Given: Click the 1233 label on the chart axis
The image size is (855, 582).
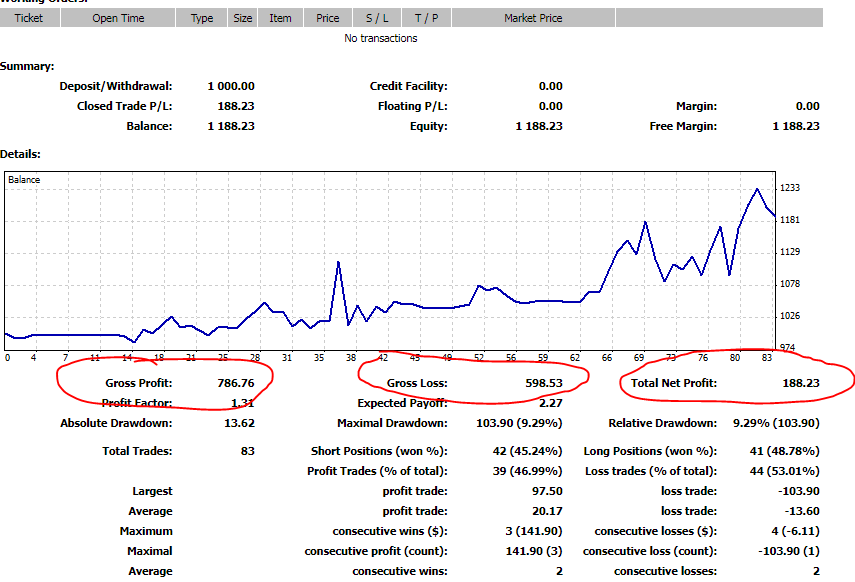Looking at the screenshot, I should (x=790, y=188).
